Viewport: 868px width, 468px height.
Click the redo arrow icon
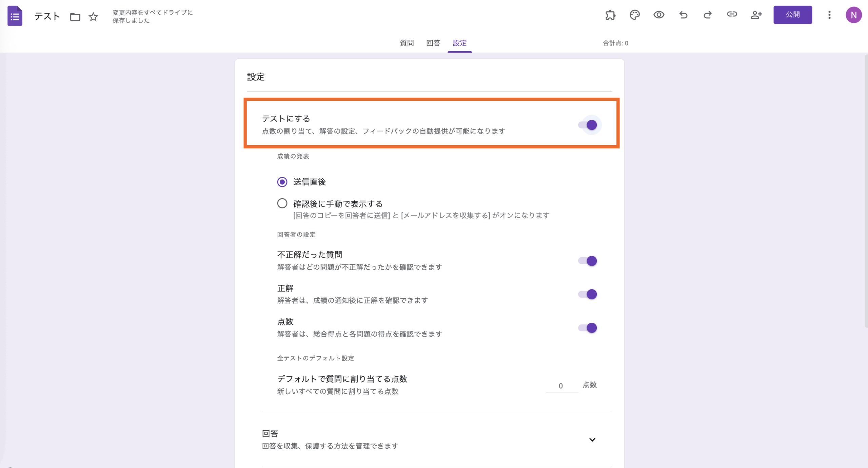707,15
